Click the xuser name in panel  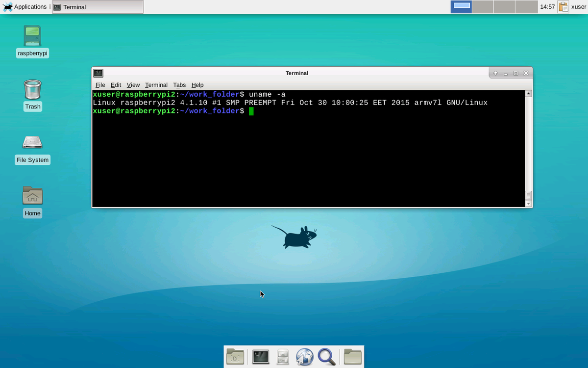tap(579, 7)
